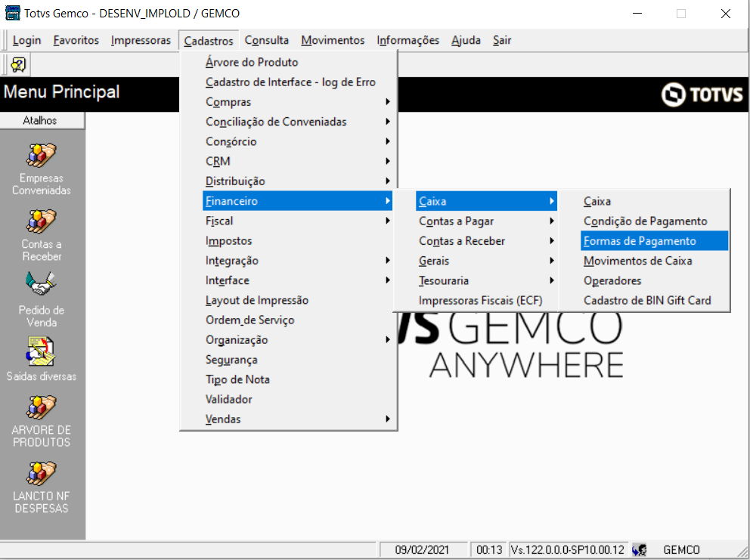
Task: Click version Vs.122.0.0.0-SP10.00.12 text
Action: click(567, 550)
